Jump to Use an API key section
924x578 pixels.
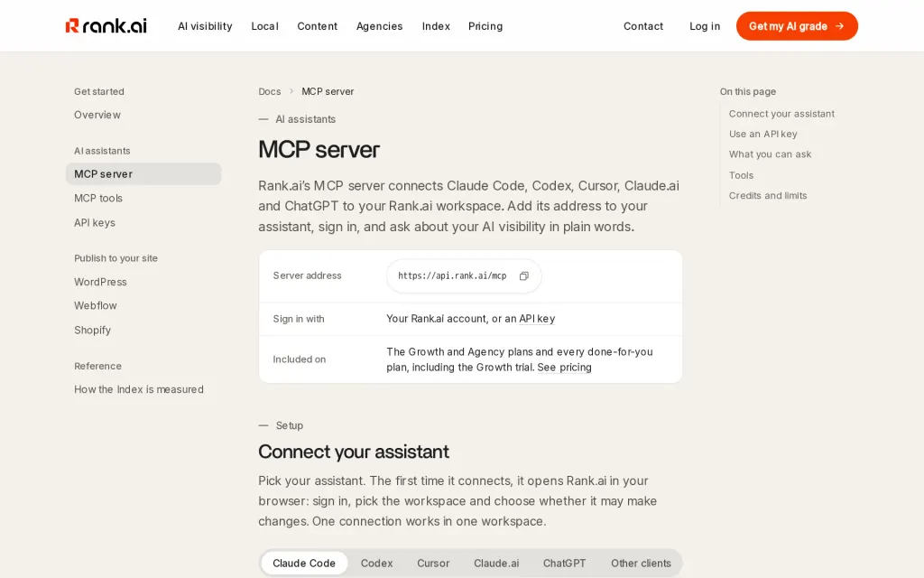coord(763,134)
